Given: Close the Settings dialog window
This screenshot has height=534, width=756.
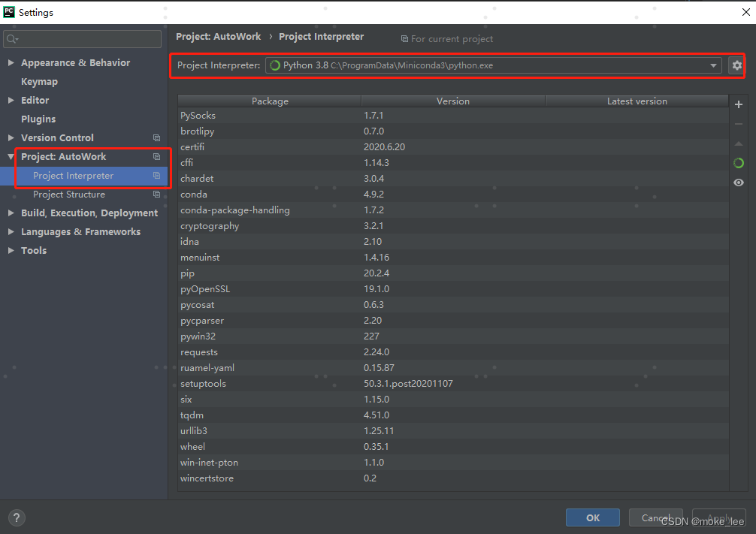Looking at the screenshot, I should (746, 12).
